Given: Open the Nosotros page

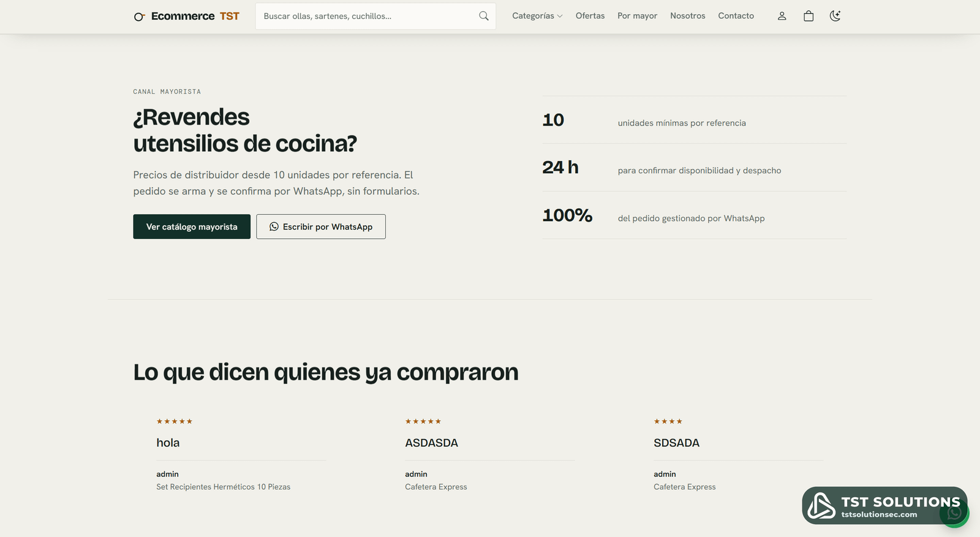Looking at the screenshot, I should [687, 16].
